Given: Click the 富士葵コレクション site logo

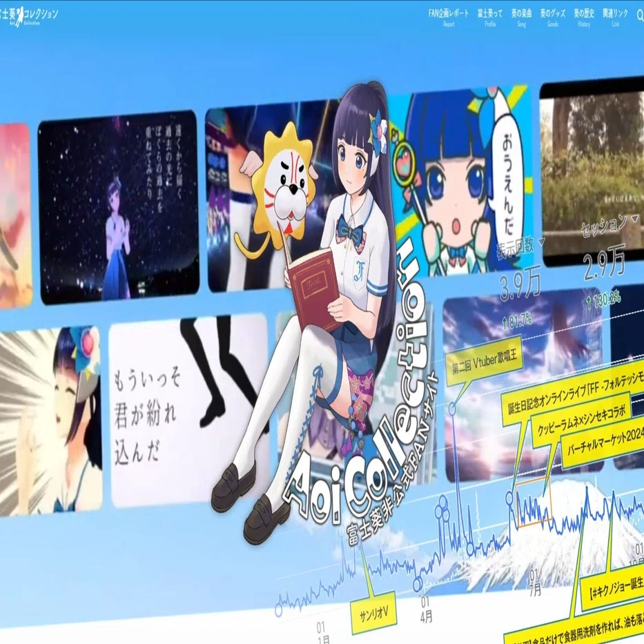Looking at the screenshot, I should pyautogui.click(x=30, y=17).
